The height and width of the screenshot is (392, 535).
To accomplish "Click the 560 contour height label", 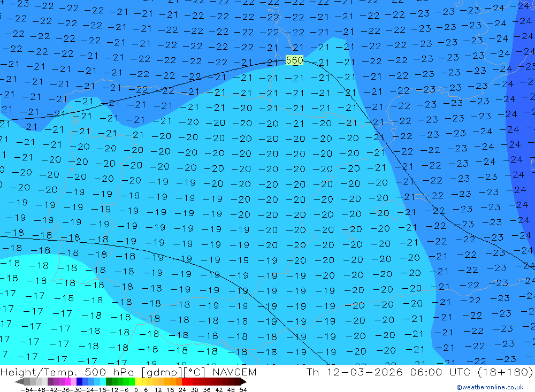I will [294, 60].
